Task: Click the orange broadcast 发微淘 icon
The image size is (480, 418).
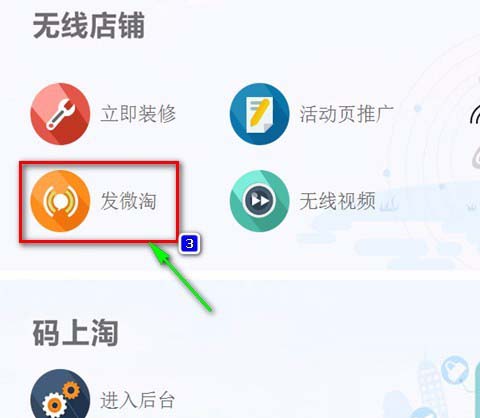Action: [60, 201]
